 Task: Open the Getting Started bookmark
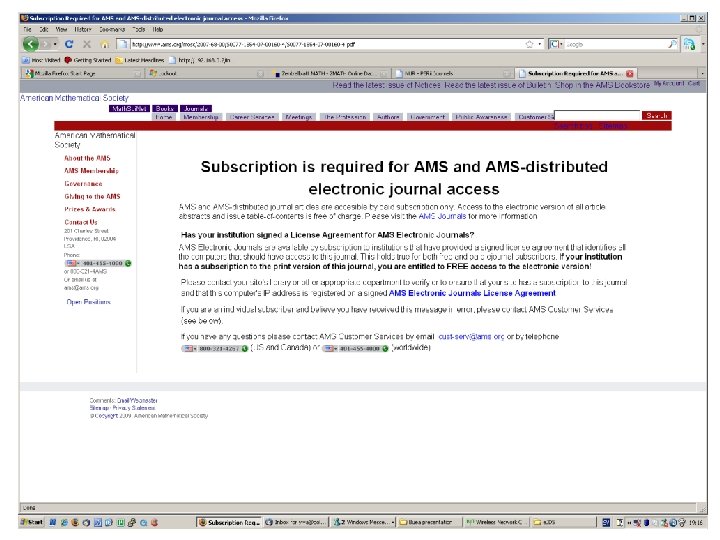click(x=88, y=60)
